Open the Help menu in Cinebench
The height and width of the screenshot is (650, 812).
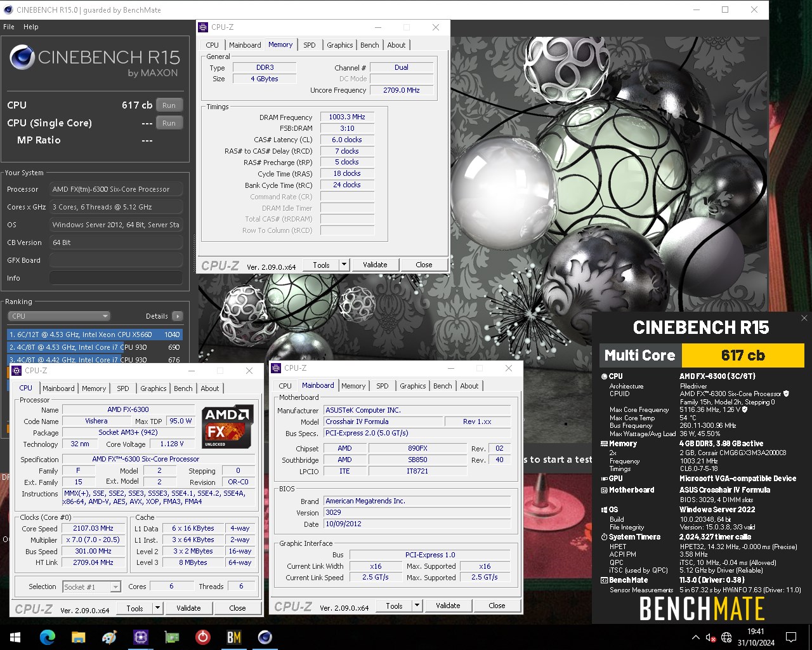pyautogui.click(x=31, y=27)
